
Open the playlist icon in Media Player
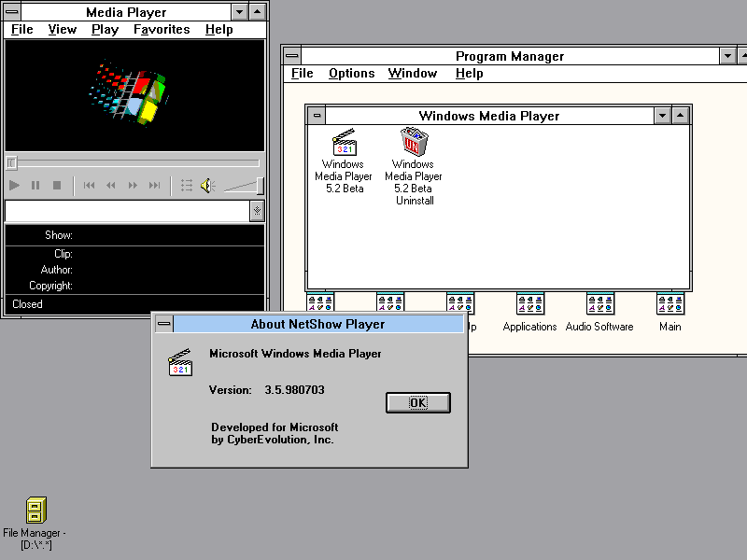[x=187, y=185]
